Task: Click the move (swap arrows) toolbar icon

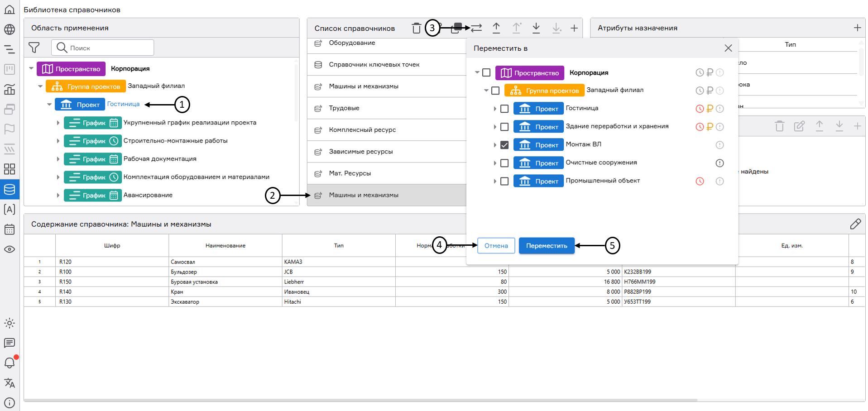Action: click(476, 28)
